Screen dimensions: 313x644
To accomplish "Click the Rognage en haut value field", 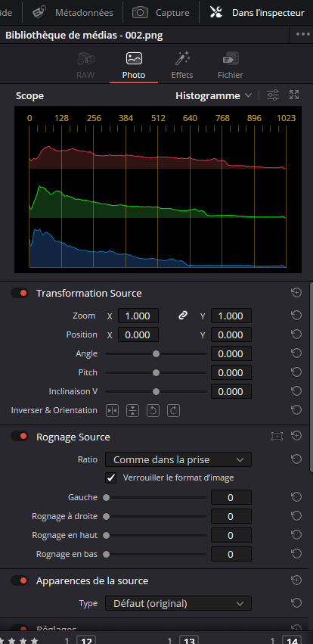I will coord(231,535).
